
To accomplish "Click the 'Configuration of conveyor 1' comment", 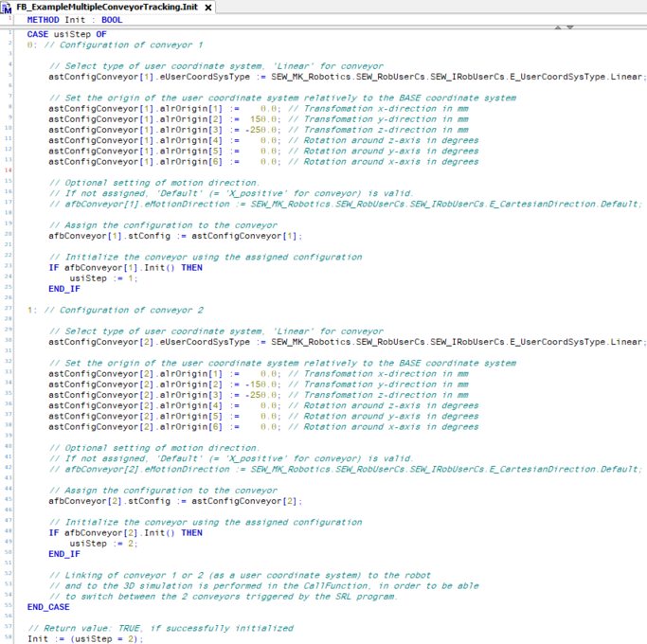I will pyautogui.click(x=125, y=45).
